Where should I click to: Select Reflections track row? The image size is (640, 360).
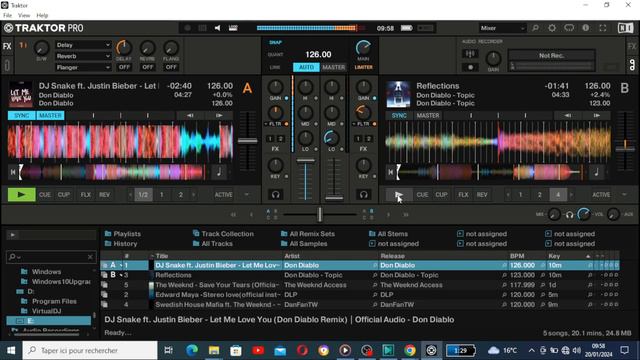360,275
